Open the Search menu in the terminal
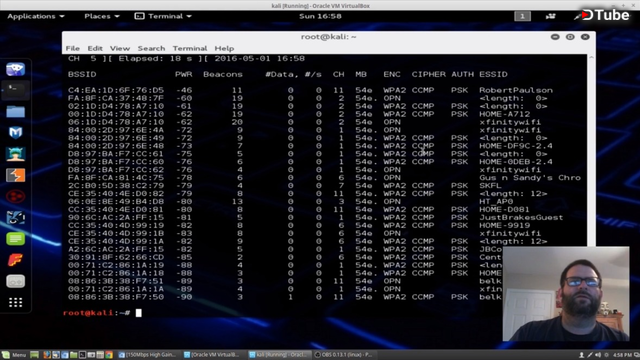This screenshot has width=640, height=360. [151, 48]
